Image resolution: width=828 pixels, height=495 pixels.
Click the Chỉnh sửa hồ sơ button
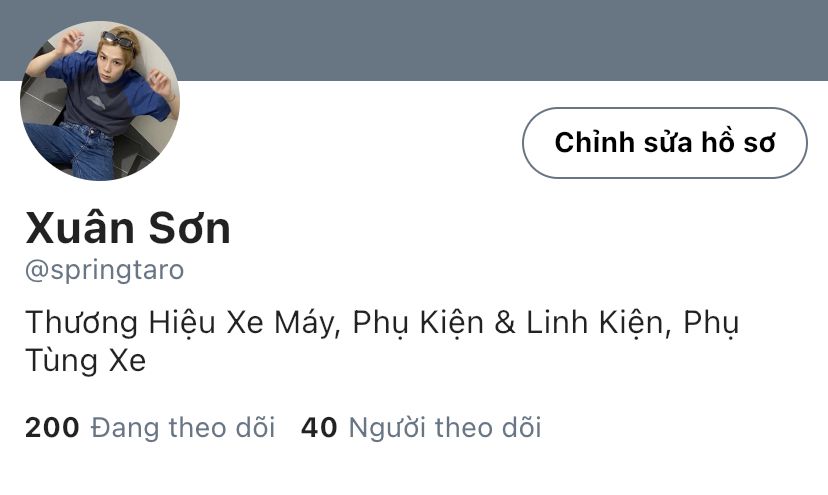[x=664, y=143]
